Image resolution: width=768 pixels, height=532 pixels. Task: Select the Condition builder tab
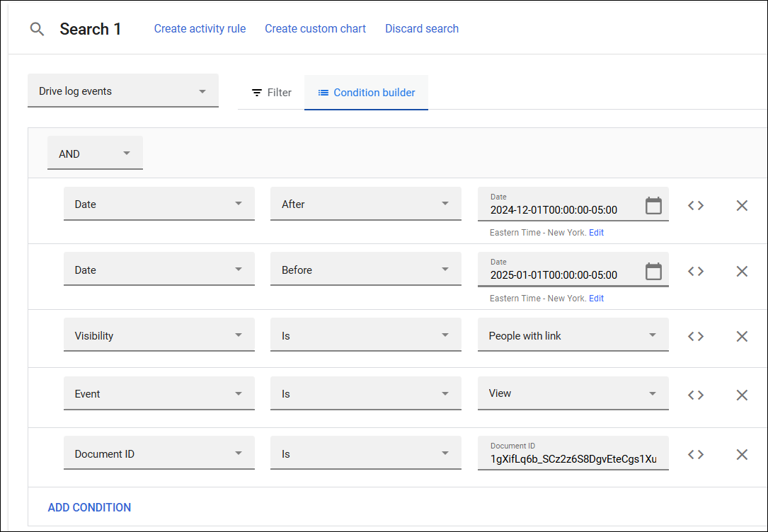(366, 93)
